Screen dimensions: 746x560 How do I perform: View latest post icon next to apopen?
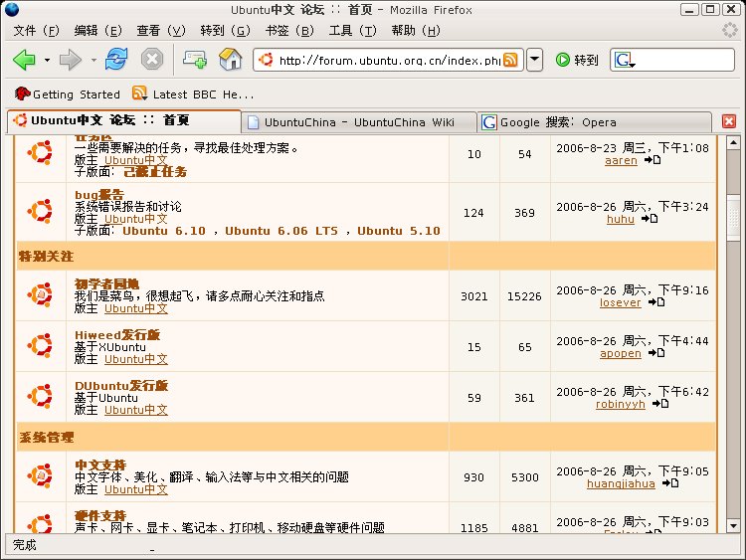pos(656,353)
